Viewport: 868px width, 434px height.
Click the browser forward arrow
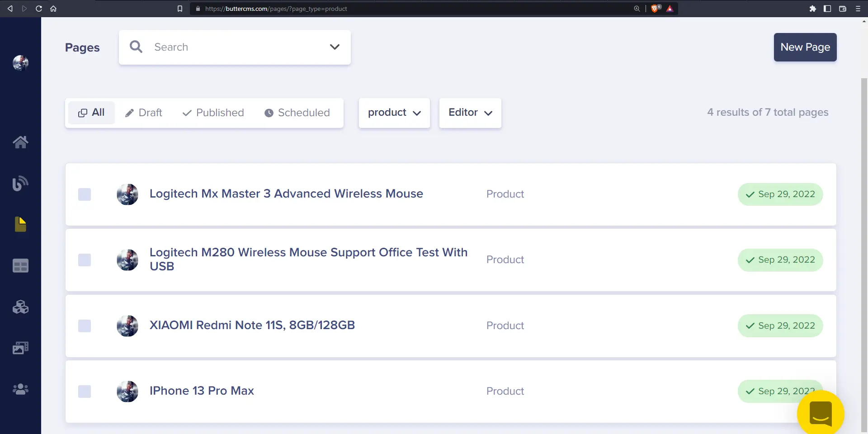coord(24,9)
